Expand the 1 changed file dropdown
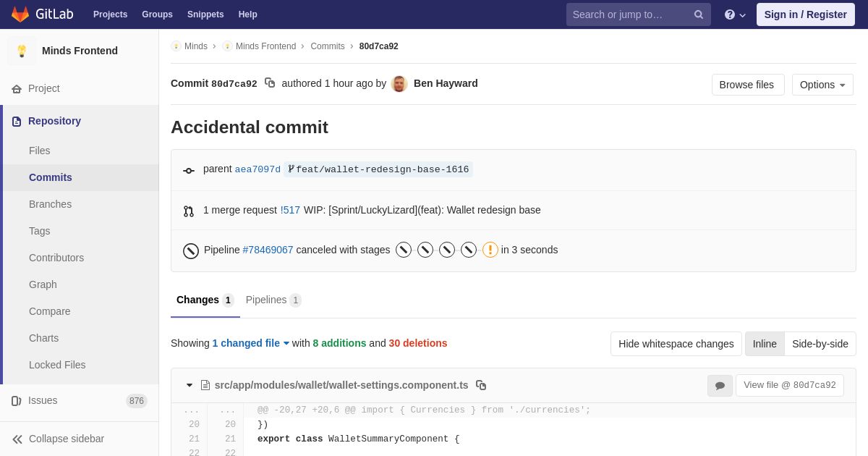The image size is (868, 456). click(x=251, y=343)
